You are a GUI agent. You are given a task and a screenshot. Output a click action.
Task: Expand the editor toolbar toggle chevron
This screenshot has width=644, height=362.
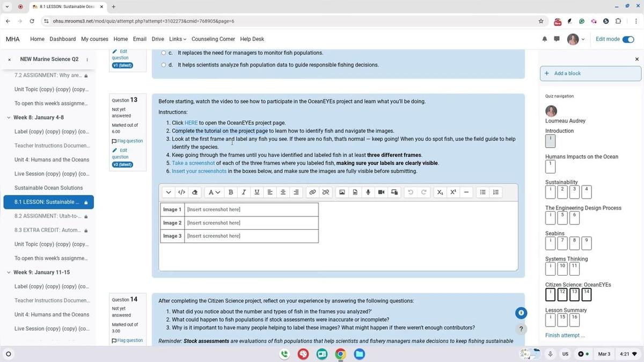[x=169, y=192]
